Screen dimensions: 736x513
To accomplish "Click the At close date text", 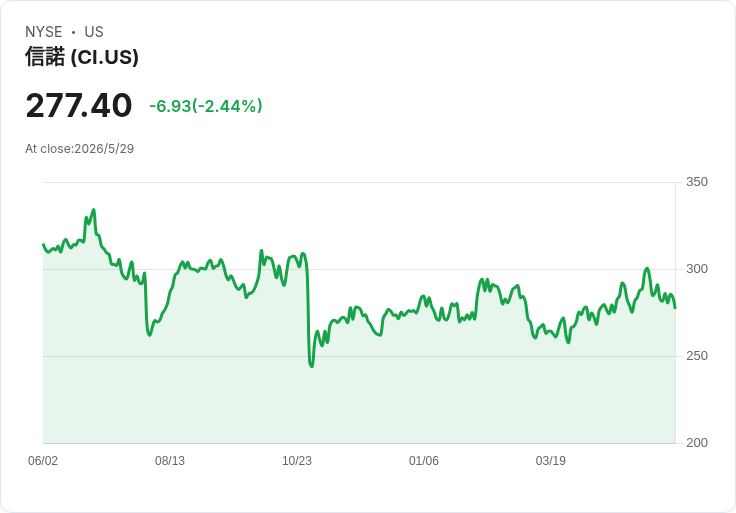I will coord(79,149).
